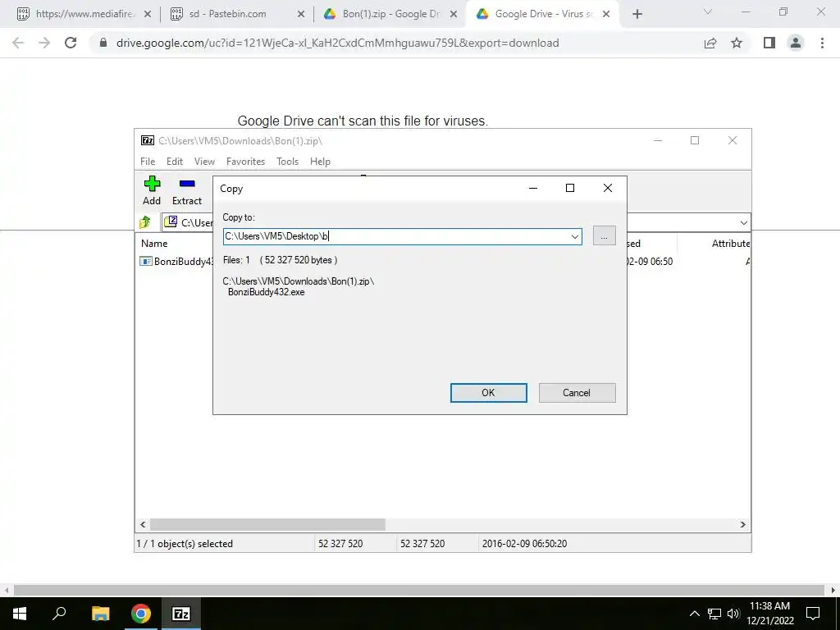Screen dimensions: 840x630
Task: Open the Chrome three-dot menu
Action: click(x=822, y=43)
